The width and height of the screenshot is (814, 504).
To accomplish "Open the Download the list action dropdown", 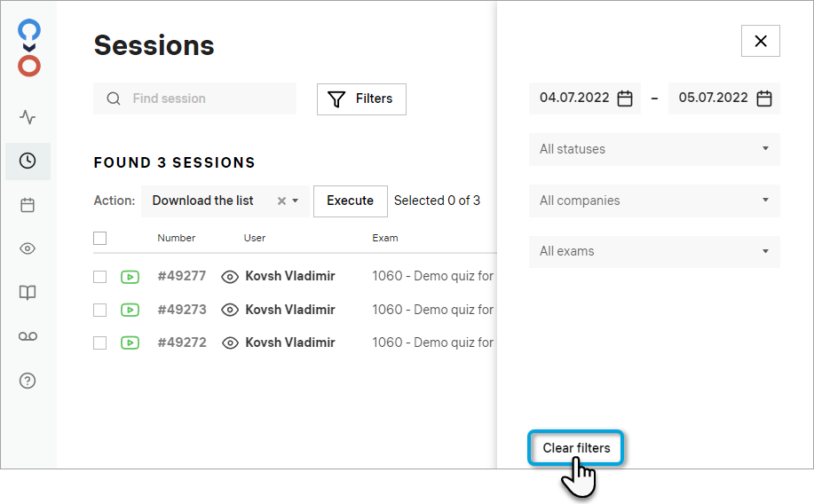I will (296, 201).
